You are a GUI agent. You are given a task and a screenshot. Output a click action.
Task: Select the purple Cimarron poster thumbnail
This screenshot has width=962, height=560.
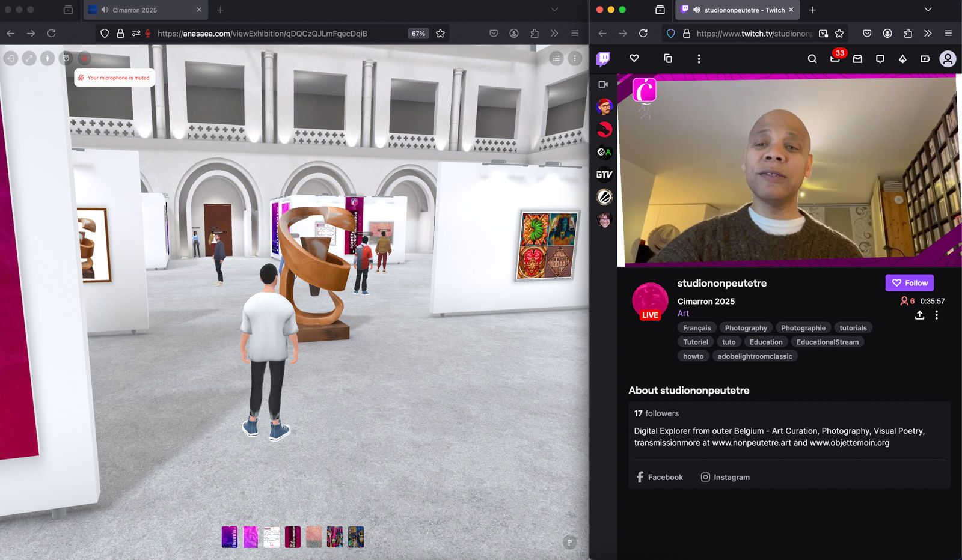click(230, 537)
